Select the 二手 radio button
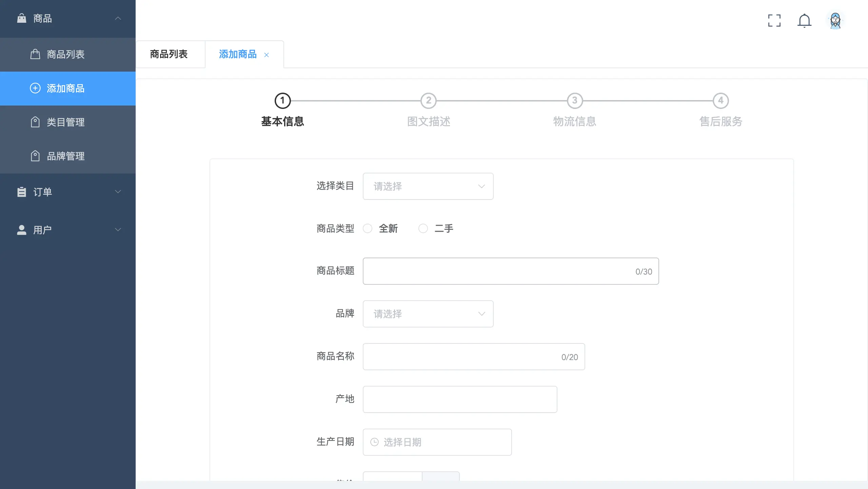 point(423,228)
